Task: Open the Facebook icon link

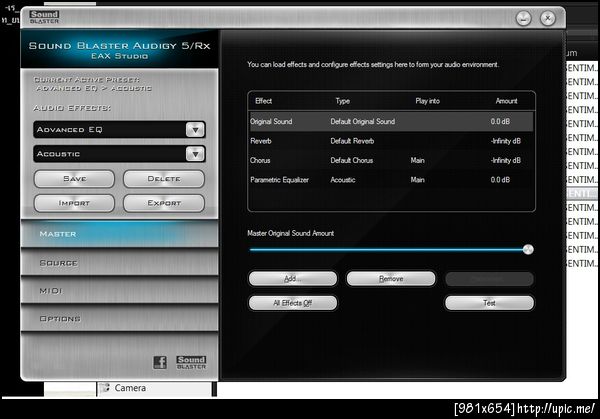Action: coord(160,362)
